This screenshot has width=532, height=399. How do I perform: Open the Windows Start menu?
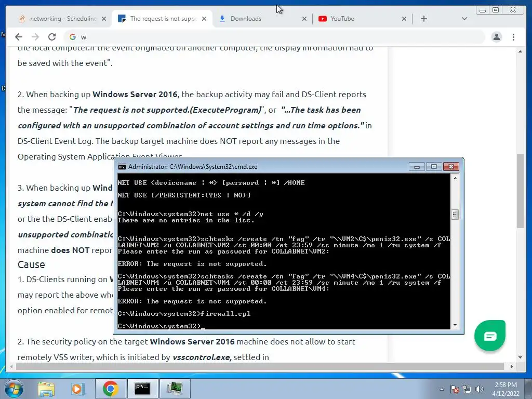14,389
